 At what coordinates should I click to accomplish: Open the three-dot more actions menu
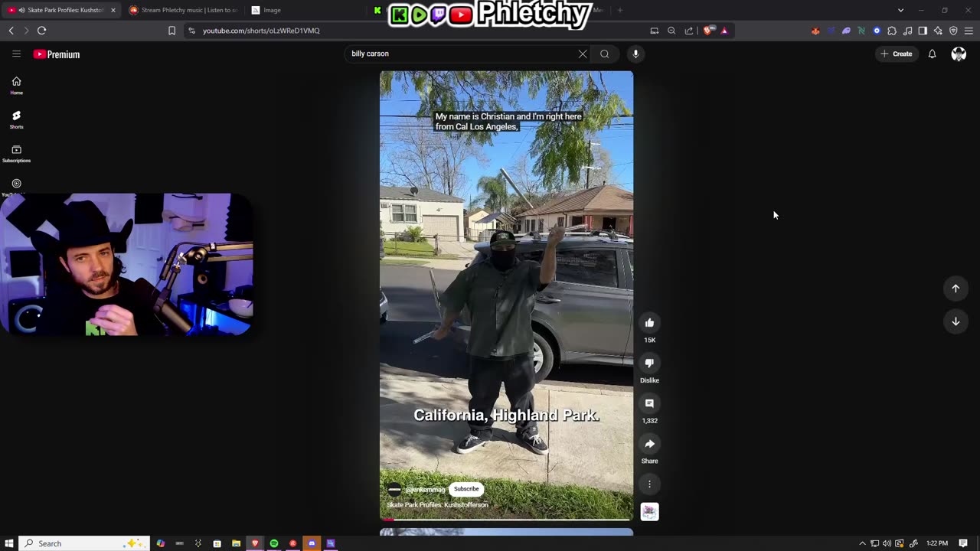pyautogui.click(x=649, y=484)
